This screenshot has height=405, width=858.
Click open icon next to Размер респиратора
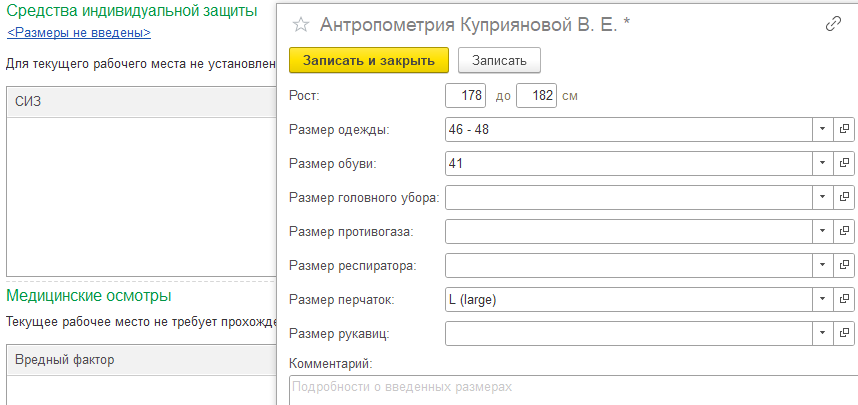click(844, 265)
